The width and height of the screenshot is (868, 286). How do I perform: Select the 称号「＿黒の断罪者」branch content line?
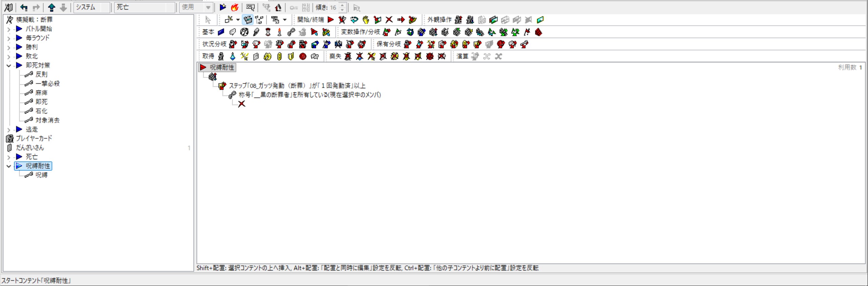tap(309, 95)
